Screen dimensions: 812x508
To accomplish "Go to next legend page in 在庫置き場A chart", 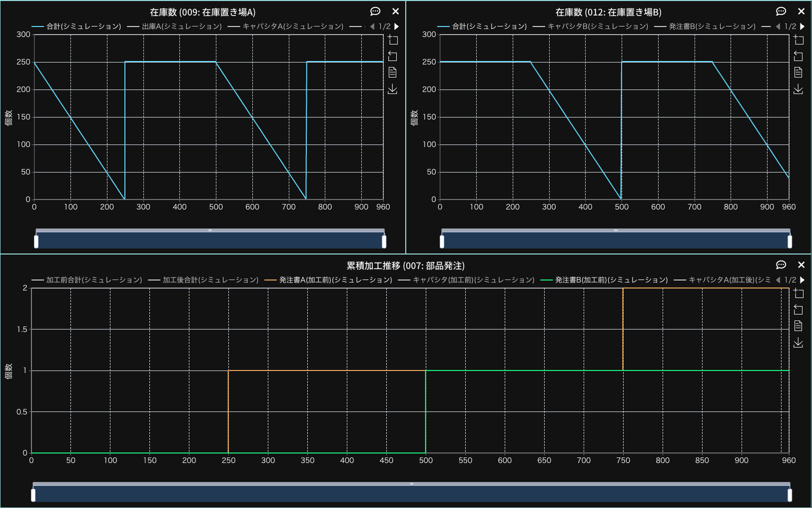I will [397, 26].
